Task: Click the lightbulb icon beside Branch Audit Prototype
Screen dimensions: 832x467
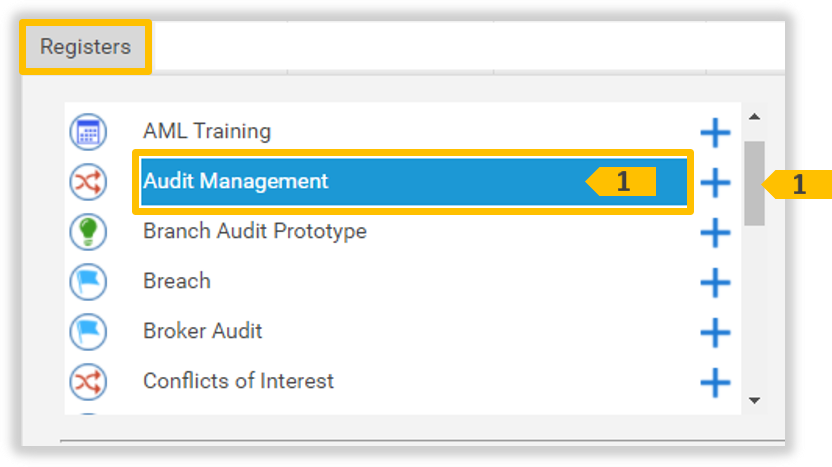Action: (87, 232)
